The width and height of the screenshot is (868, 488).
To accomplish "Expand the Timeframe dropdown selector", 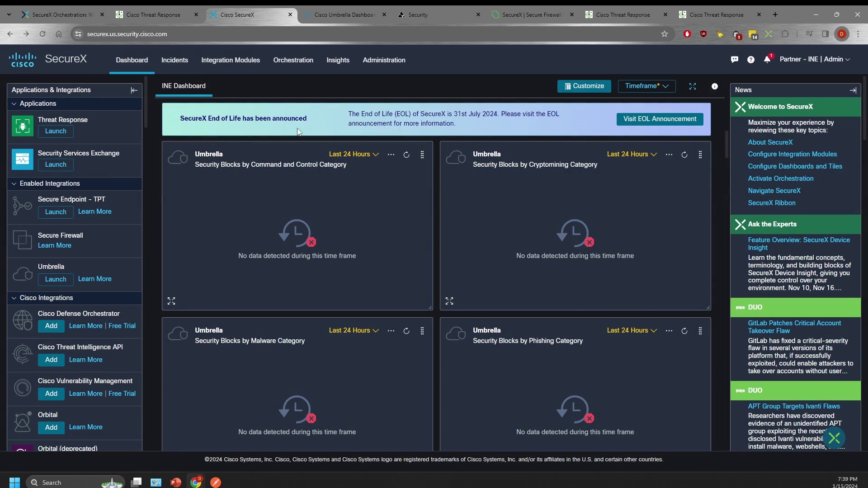I will 646,86.
